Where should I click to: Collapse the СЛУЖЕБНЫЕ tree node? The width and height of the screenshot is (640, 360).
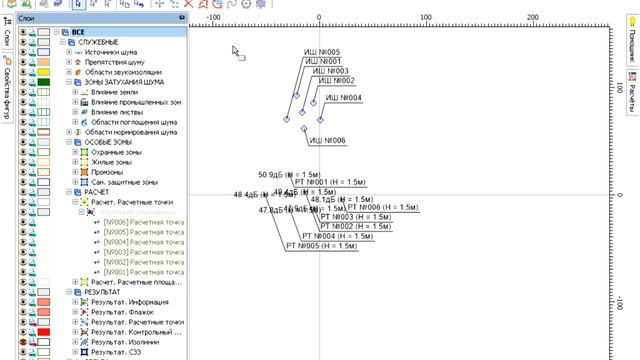(63, 42)
